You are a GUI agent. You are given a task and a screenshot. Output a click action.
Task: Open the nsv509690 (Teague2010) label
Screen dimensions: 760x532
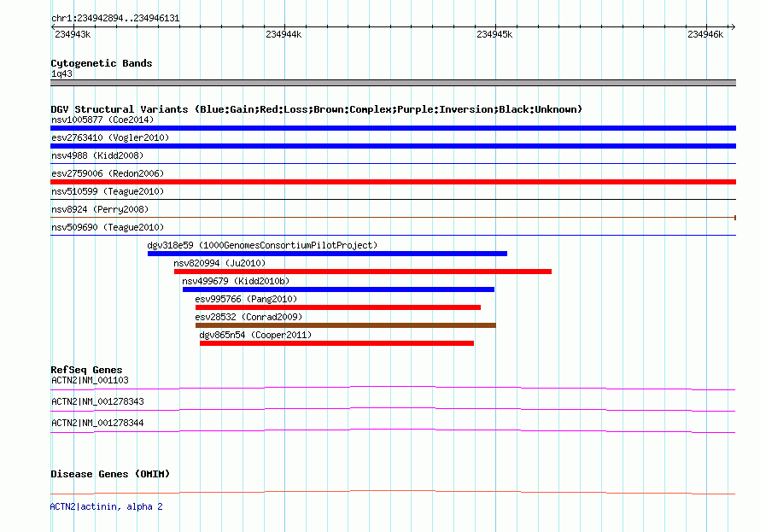(108, 227)
